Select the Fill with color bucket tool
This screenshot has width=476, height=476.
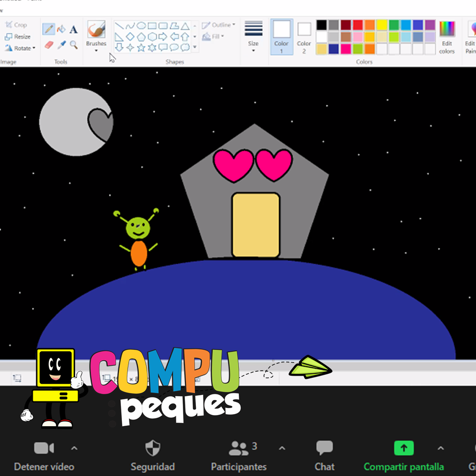click(61, 29)
